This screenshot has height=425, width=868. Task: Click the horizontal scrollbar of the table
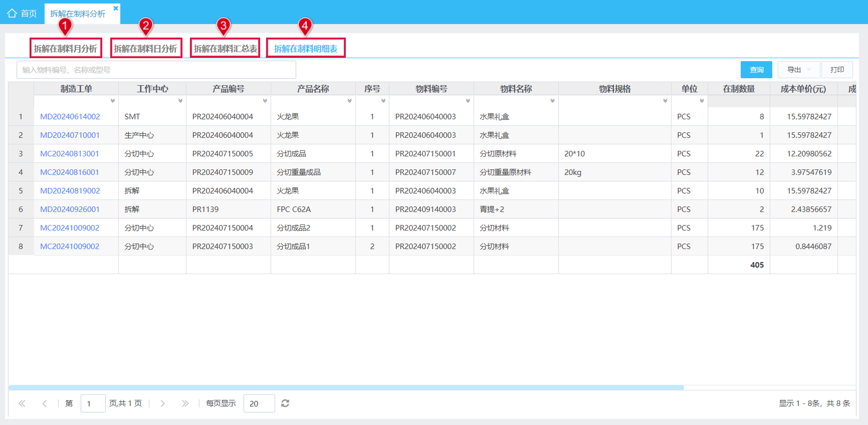pyautogui.click(x=346, y=387)
